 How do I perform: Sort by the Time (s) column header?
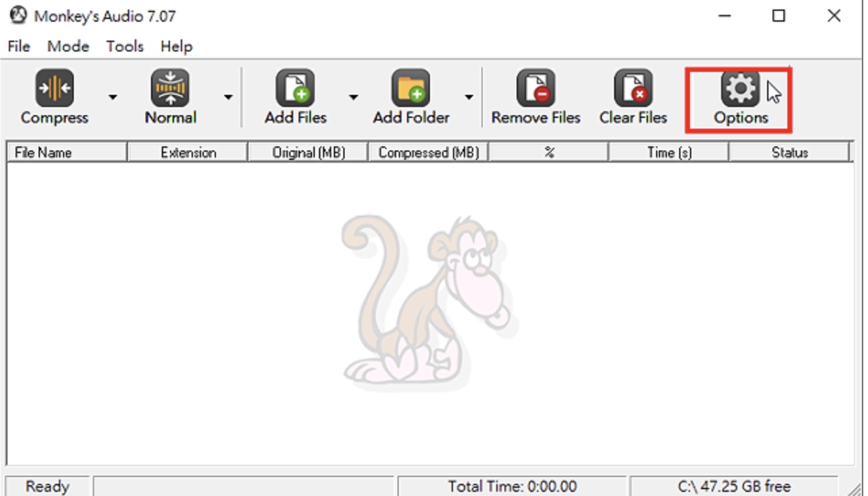tap(669, 152)
